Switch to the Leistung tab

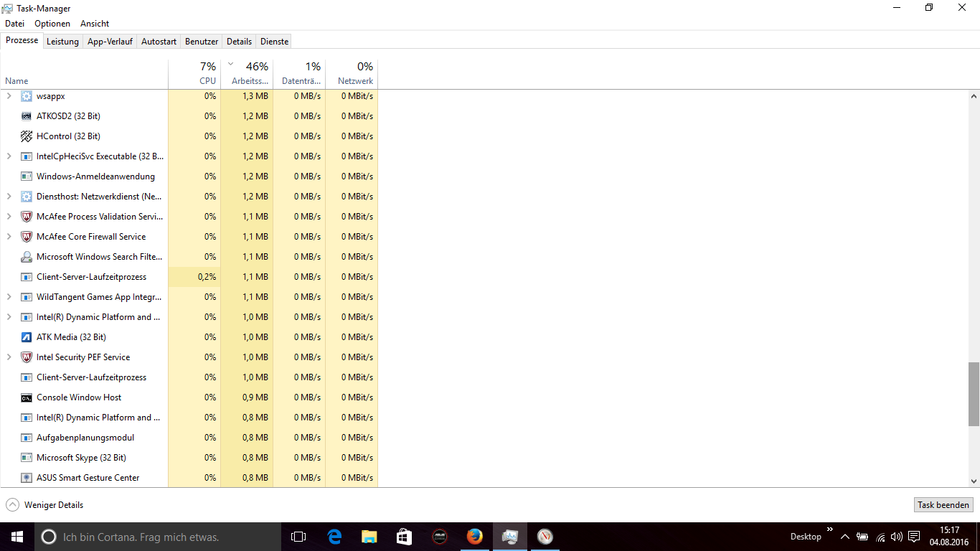(x=62, y=42)
